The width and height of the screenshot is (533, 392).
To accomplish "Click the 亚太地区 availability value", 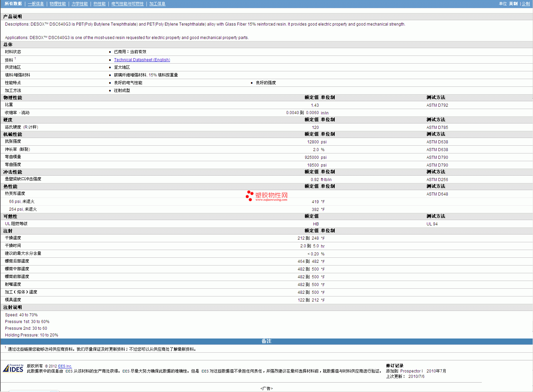I will (122, 67).
